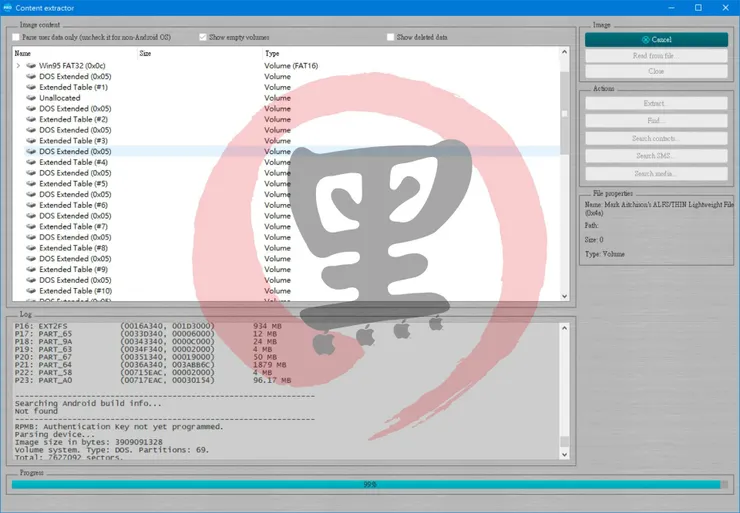Click 'Volume system. Type: DOS' log line
Image resolution: width=740 pixels, height=513 pixels.
pos(112,450)
